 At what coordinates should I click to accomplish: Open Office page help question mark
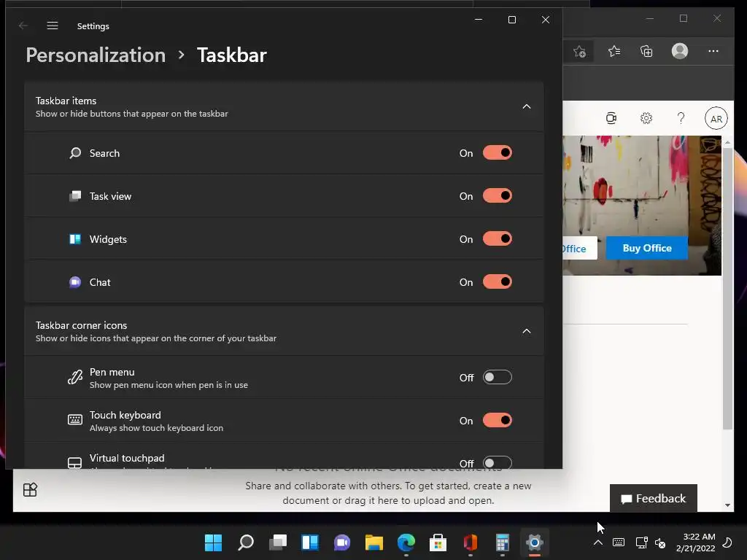[x=681, y=118]
